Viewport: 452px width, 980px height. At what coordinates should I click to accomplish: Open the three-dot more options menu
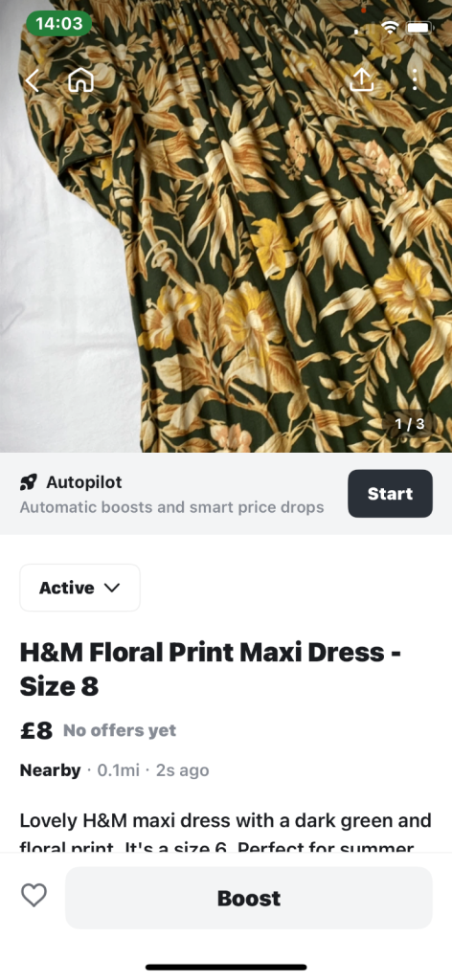click(x=415, y=79)
